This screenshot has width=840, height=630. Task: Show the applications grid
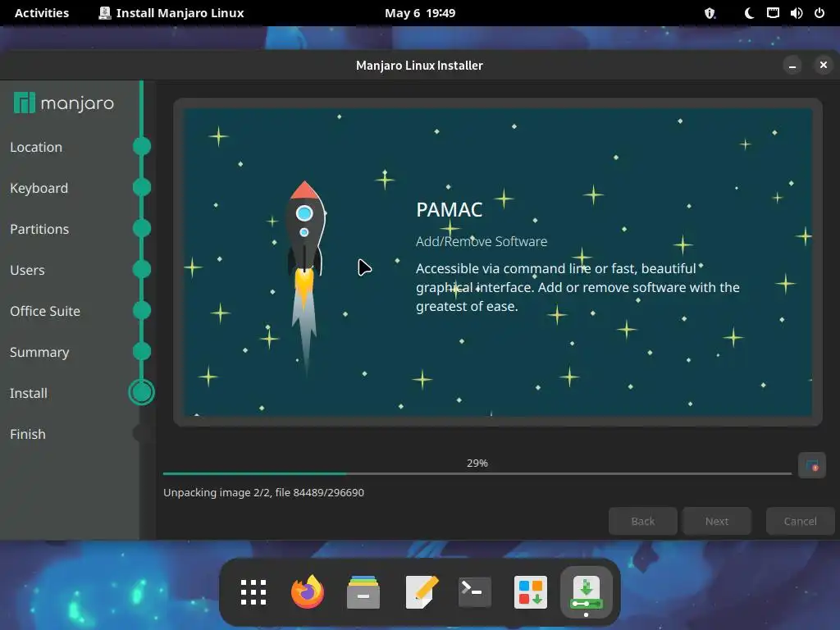(x=253, y=592)
